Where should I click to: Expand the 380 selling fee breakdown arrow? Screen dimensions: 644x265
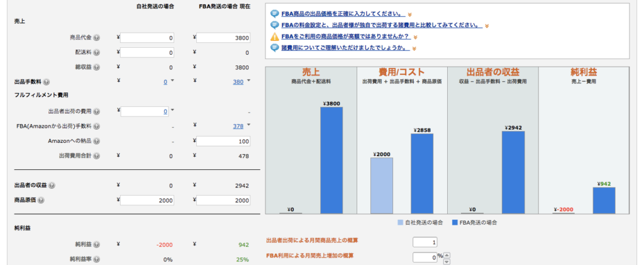click(x=248, y=81)
